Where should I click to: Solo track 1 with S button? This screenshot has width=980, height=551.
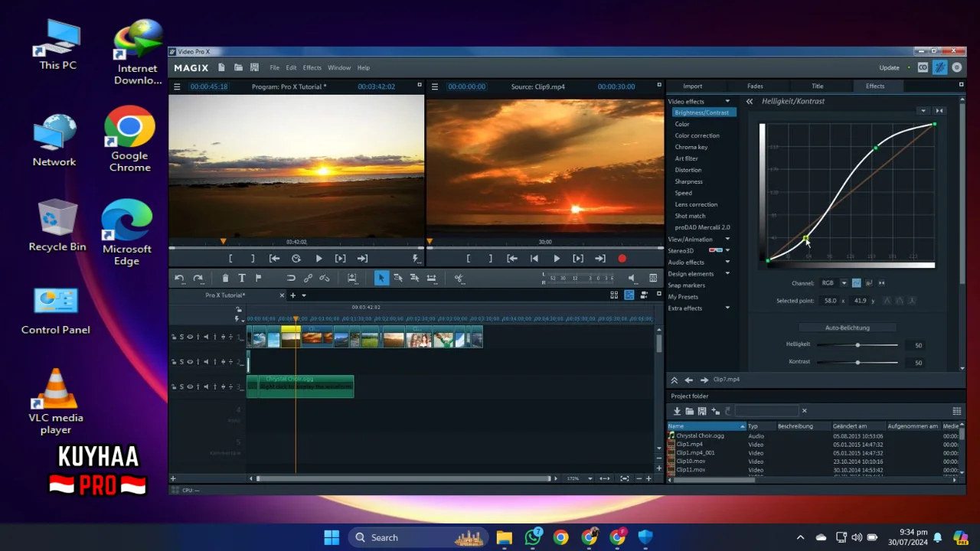click(181, 337)
